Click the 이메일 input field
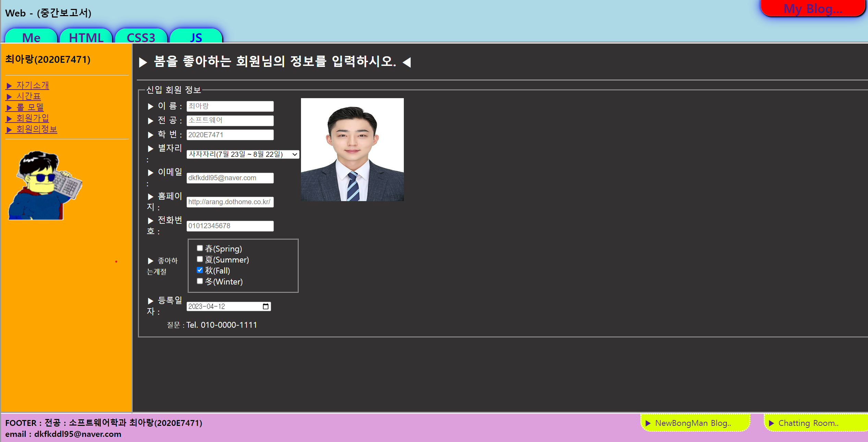868x442 pixels. pos(230,178)
